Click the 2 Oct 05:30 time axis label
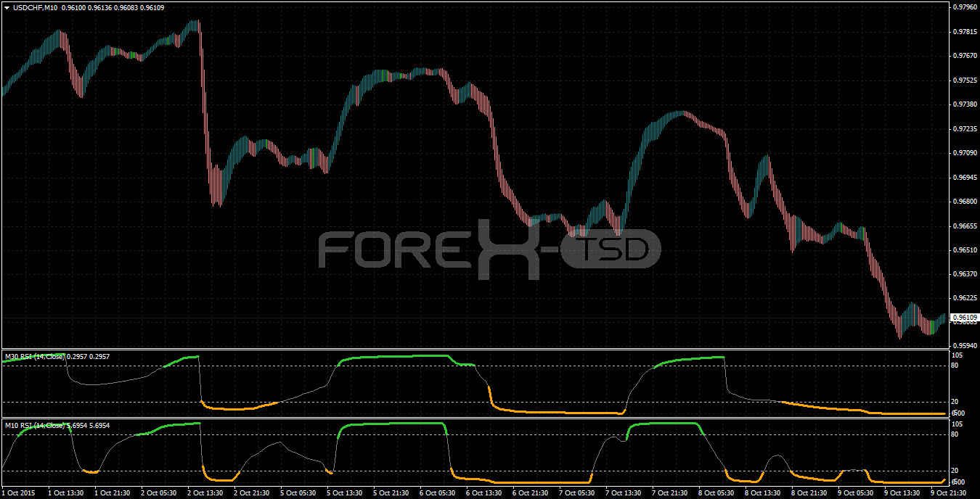 [x=159, y=493]
